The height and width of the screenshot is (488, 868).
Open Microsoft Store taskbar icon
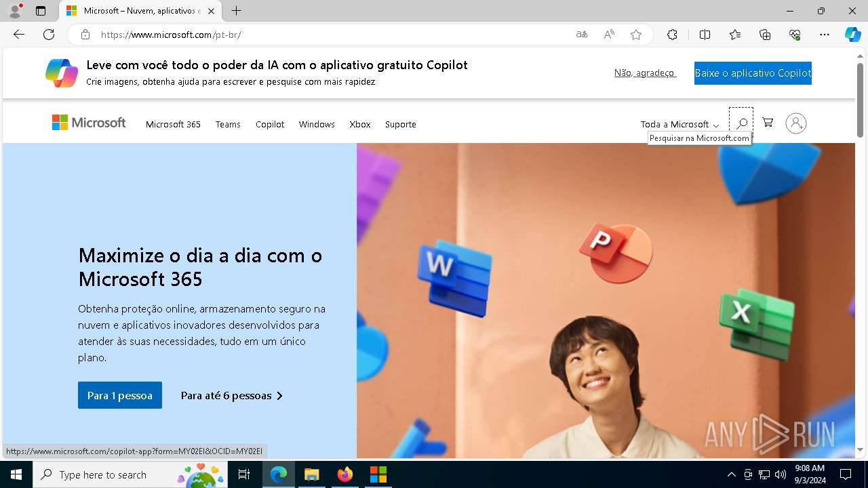click(378, 474)
